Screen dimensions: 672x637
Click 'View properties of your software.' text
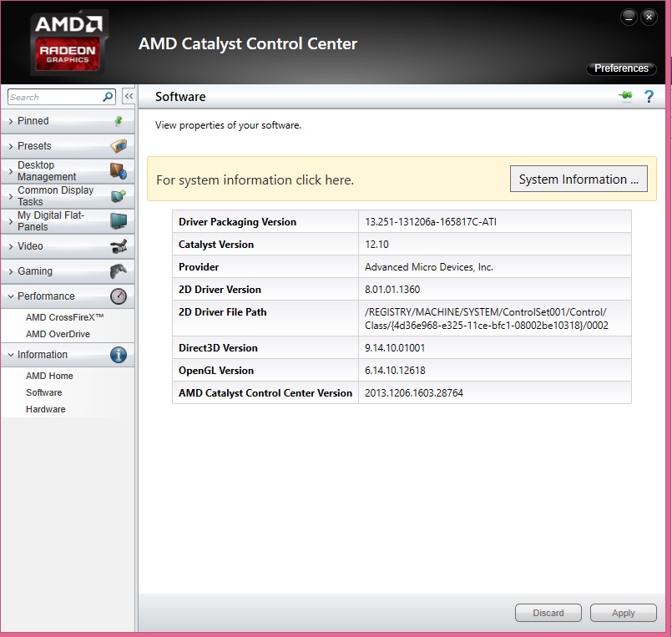(228, 125)
